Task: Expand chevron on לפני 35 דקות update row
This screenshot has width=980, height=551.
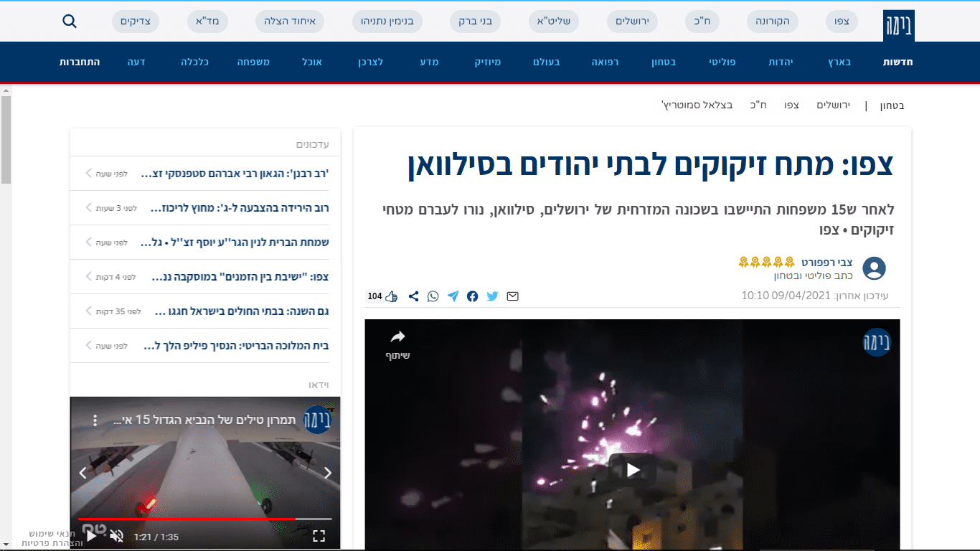Action: [89, 311]
